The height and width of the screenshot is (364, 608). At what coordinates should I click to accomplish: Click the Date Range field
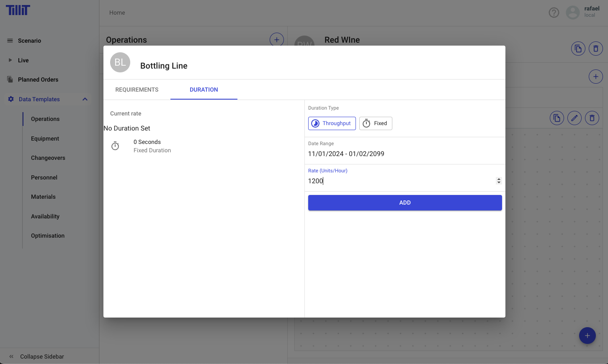click(x=346, y=154)
